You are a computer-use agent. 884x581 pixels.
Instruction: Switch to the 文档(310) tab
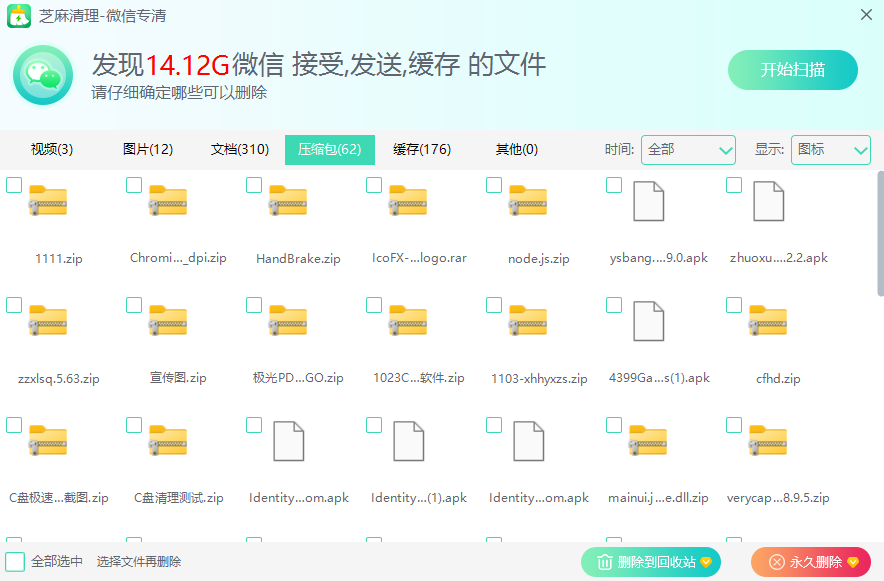(240, 150)
